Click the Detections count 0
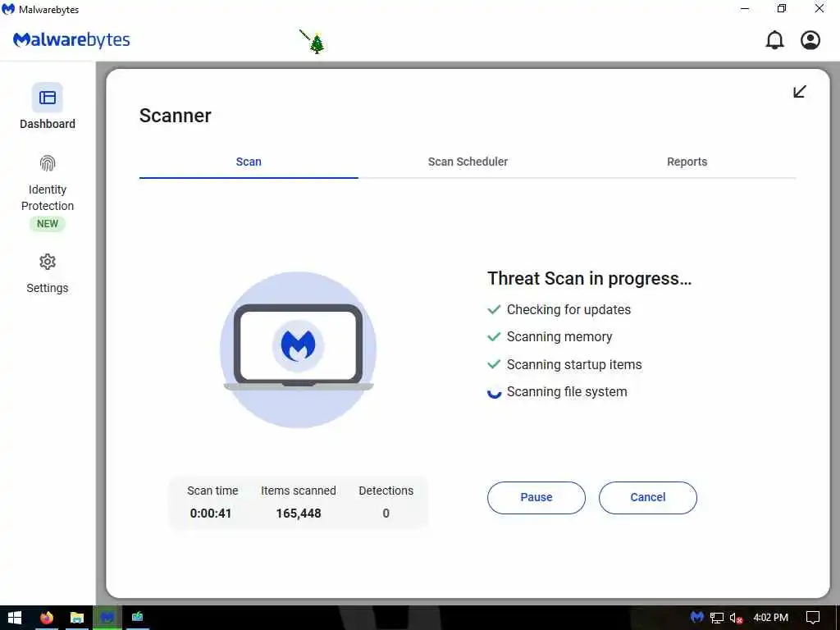Viewport: 840px width, 630px height. point(386,514)
